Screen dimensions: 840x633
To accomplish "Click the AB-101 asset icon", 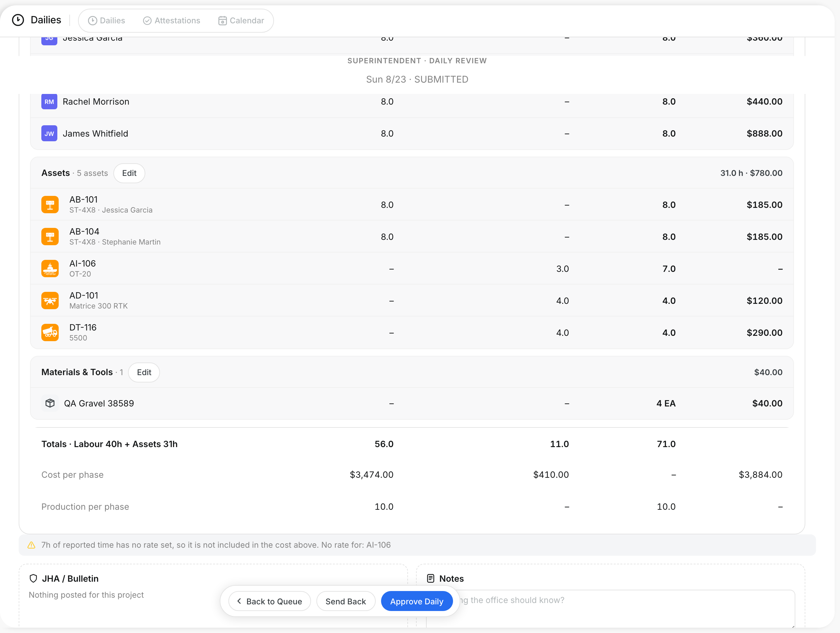I will click(x=50, y=205).
